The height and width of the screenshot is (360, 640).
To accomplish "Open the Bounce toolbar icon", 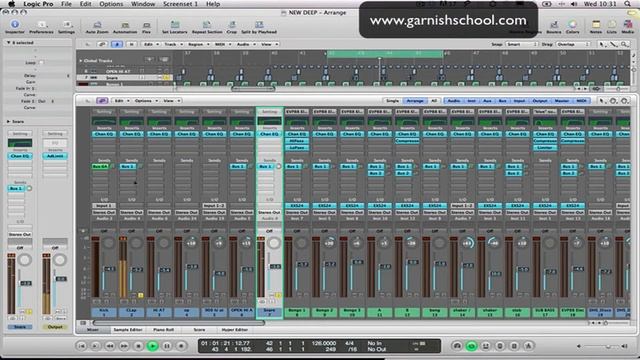I will tap(554, 27).
